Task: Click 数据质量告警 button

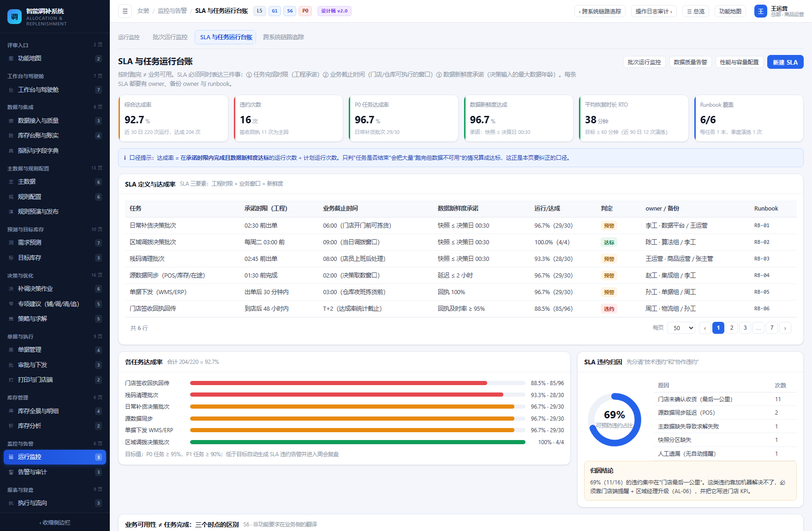Action: [690, 62]
